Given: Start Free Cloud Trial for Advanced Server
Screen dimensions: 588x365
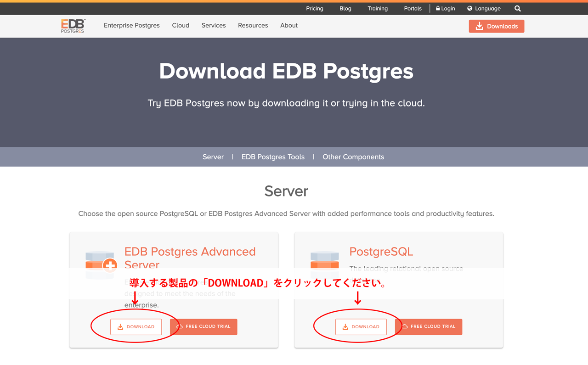Looking at the screenshot, I should click(204, 327).
